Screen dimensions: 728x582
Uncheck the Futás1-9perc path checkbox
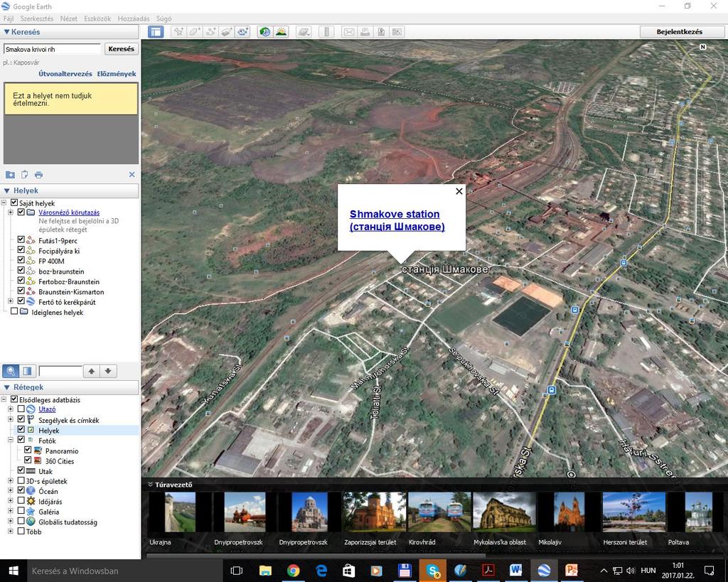coord(21,240)
